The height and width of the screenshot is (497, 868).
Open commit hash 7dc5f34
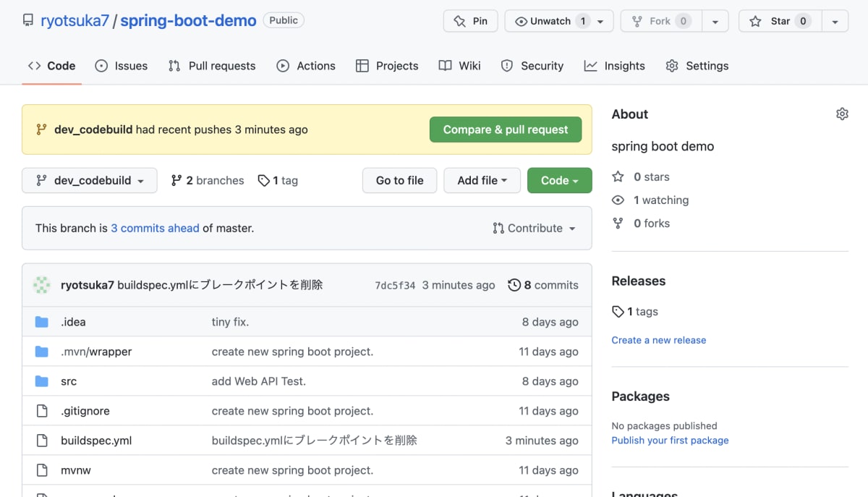click(x=395, y=286)
